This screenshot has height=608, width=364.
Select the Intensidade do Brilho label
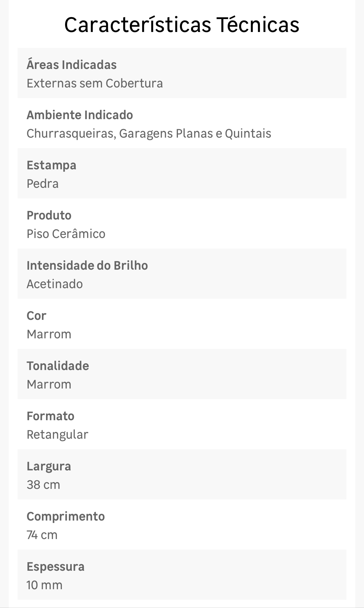tap(87, 266)
